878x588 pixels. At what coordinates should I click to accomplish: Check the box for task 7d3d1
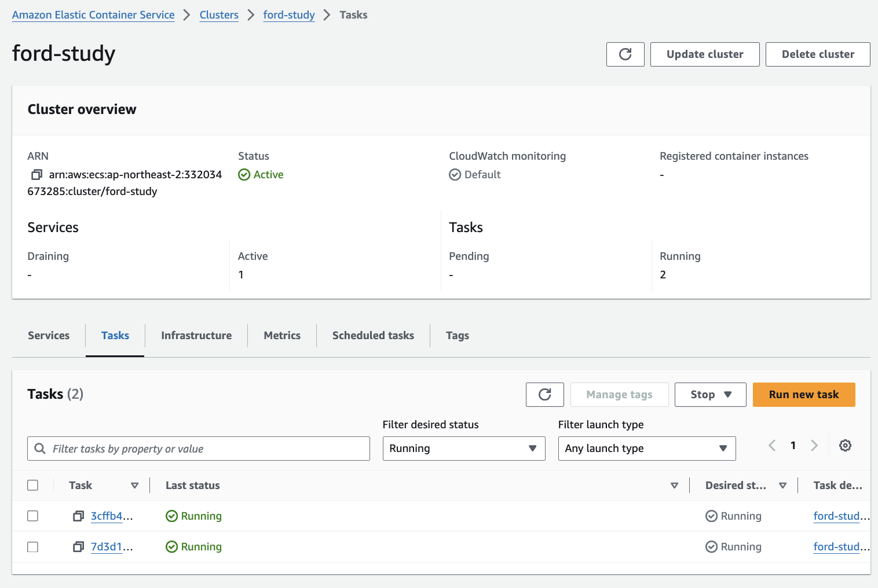(33, 547)
